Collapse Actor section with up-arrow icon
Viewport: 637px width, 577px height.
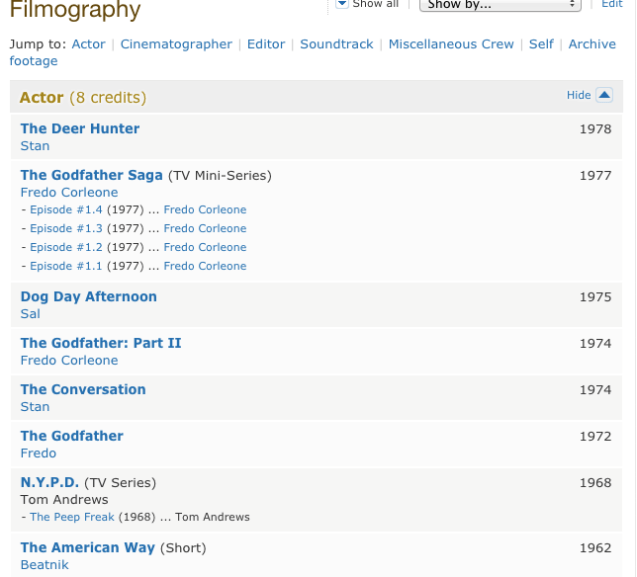[x=603, y=95]
